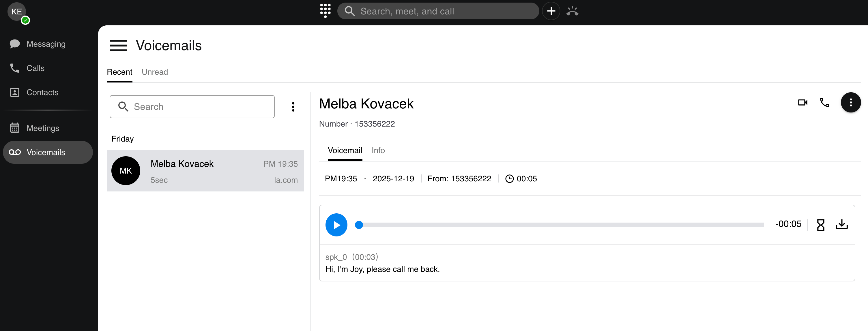
Task: Toggle the hamburger navigation menu
Action: tap(118, 46)
